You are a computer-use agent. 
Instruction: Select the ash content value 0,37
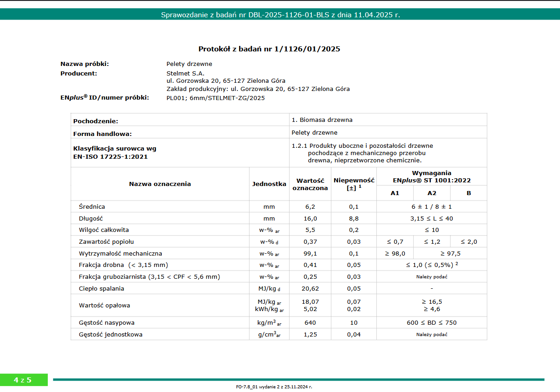310,242
